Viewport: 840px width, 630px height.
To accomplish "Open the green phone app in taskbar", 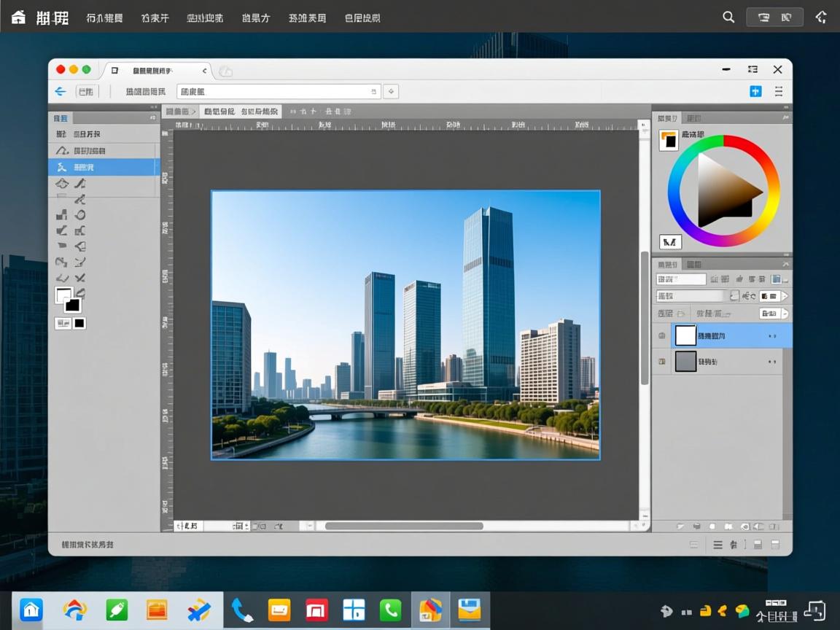I will click(x=390, y=610).
